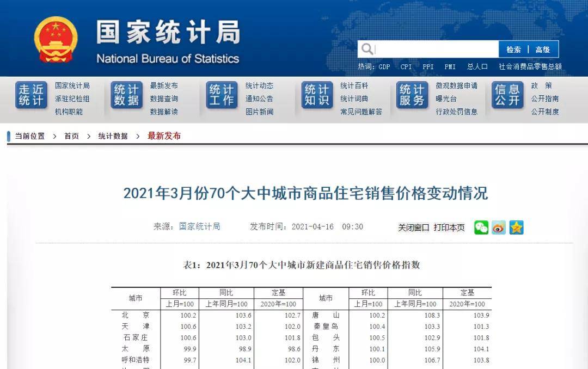Select hot word CPI
Image resolution: width=588 pixels, height=369 pixels.
coord(406,67)
